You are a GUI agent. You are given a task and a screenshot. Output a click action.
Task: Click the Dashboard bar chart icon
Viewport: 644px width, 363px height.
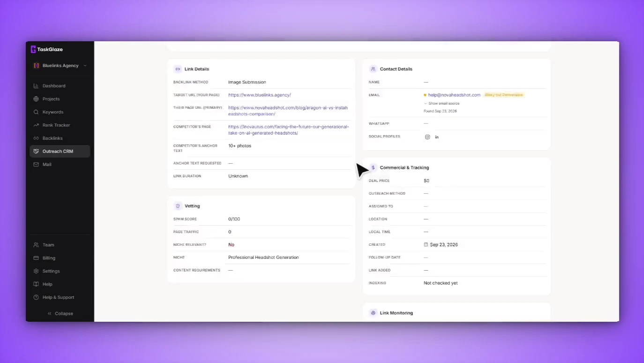tap(36, 86)
